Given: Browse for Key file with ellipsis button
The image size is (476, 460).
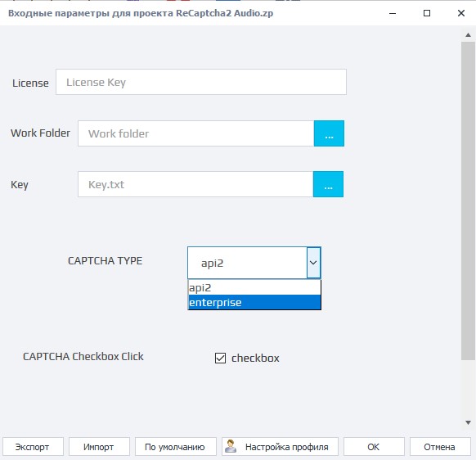Looking at the screenshot, I should [x=328, y=184].
